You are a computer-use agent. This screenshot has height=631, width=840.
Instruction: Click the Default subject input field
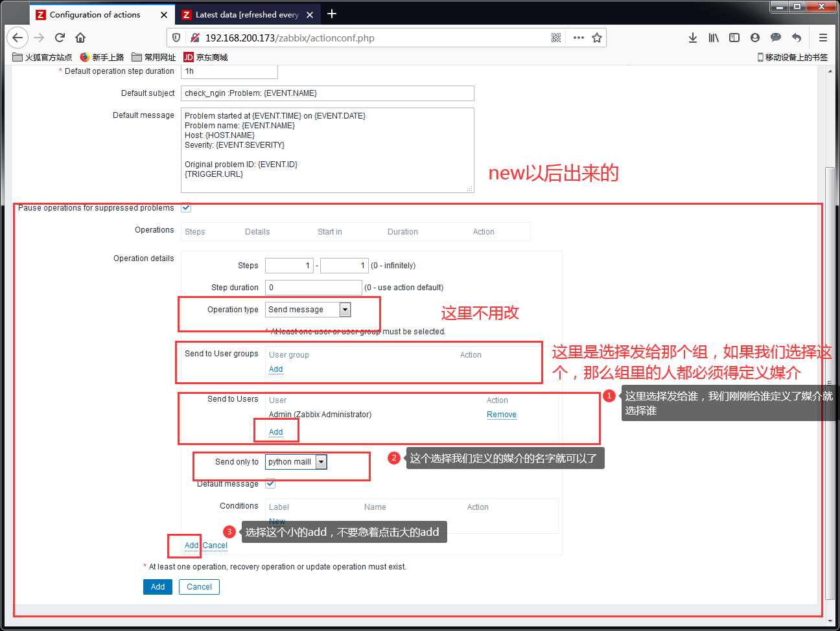[327, 93]
